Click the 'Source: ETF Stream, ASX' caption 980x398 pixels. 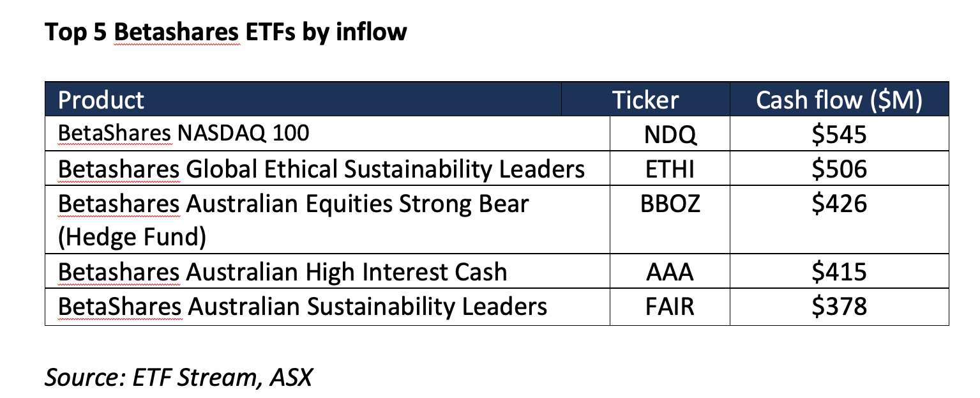(179, 377)
